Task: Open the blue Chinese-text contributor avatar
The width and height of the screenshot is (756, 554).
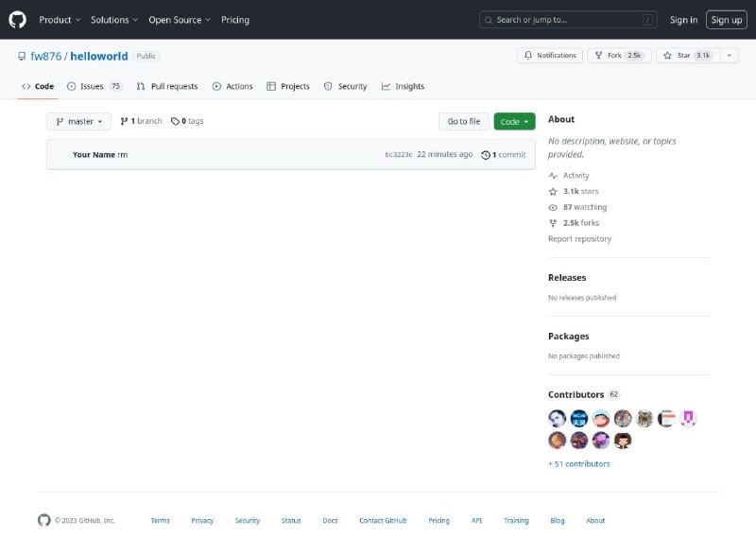Action: (579, 419)
